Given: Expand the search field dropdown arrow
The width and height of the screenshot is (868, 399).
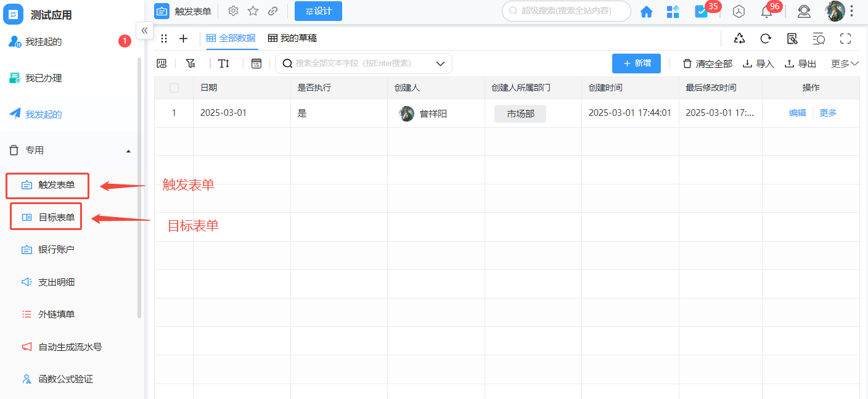Looking at the screenshot, I should pos(440,64).
